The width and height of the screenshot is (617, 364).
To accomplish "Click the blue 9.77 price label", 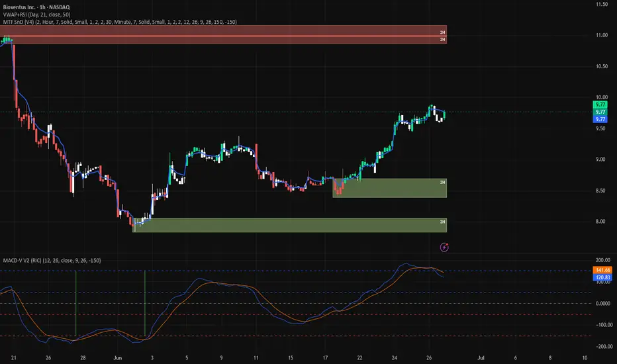I will (600, 119).
